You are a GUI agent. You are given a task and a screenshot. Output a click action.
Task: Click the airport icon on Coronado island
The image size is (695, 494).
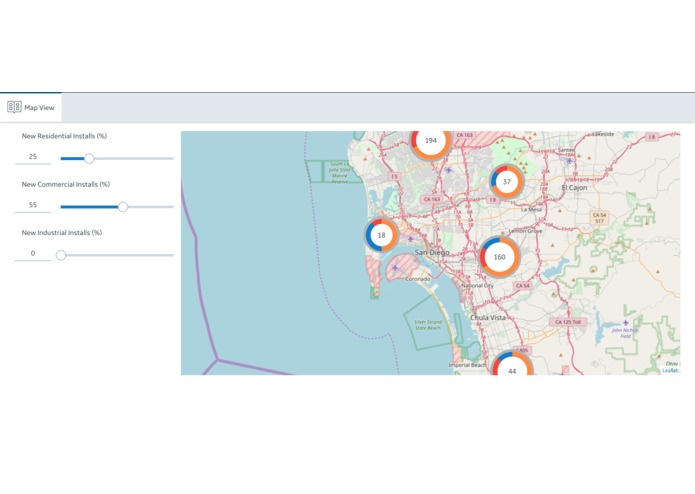(395, 268)
